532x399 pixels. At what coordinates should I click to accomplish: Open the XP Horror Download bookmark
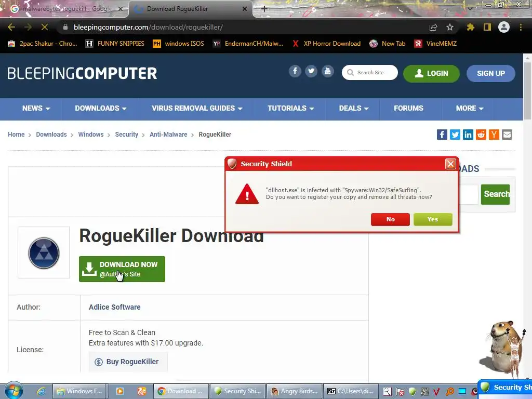pyautogui.click(x=326, y=44)
